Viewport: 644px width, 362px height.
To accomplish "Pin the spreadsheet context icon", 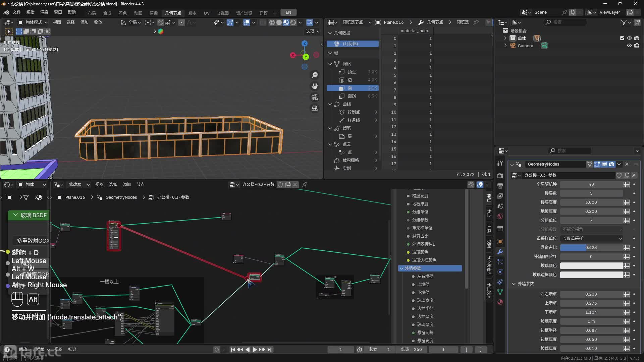I will tap(476, 22).
